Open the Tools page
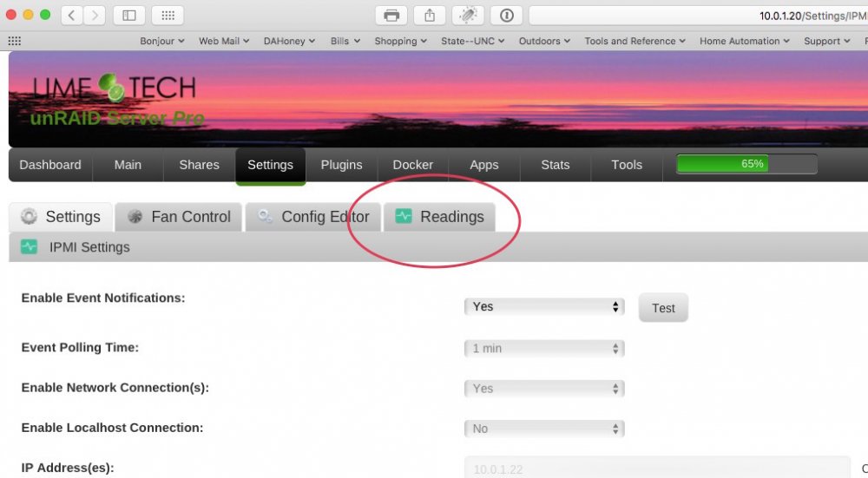 [627, 164]
